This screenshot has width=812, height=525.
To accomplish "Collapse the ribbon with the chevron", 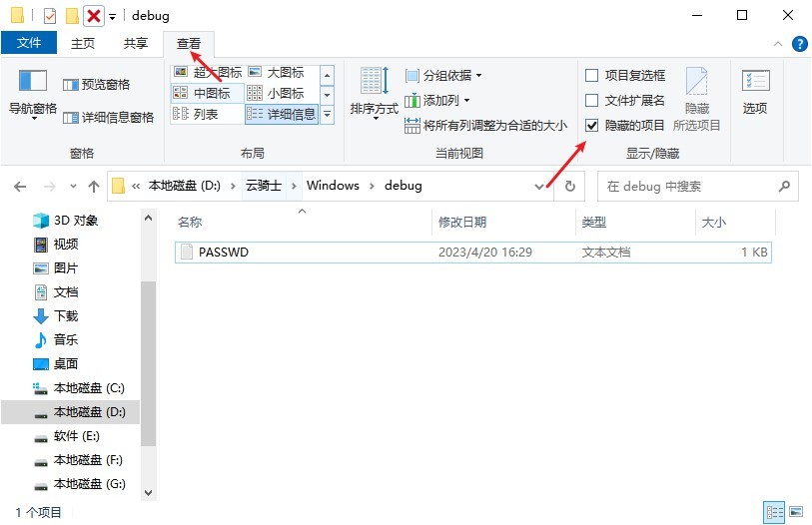I will 778,44.
